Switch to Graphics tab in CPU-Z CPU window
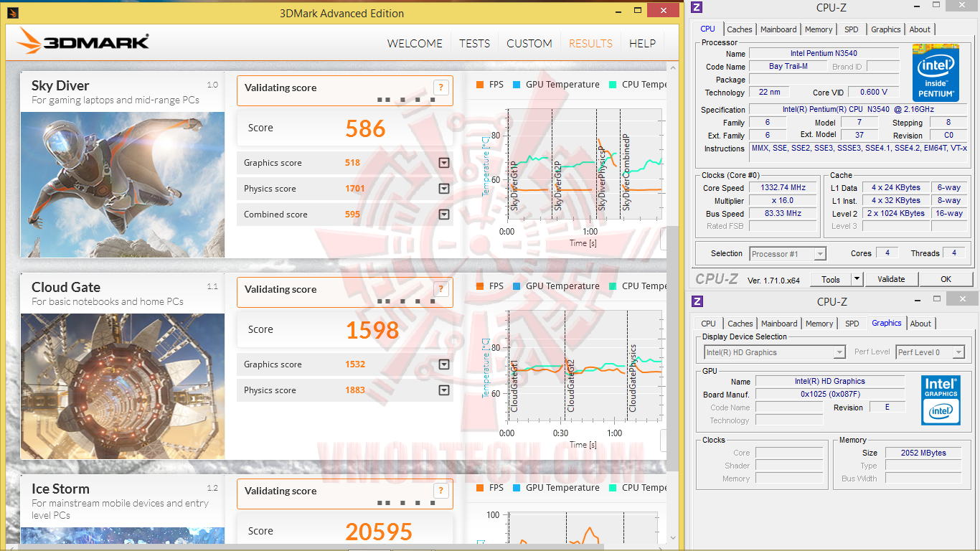The image size is (980, 551). pyautogui.click(x=885, y=29)
